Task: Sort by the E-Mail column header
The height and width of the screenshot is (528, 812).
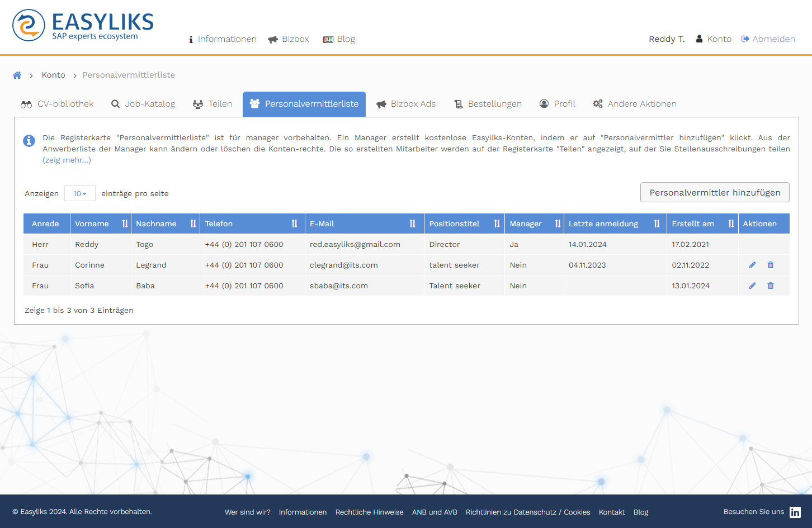Action: pos(363,223)
